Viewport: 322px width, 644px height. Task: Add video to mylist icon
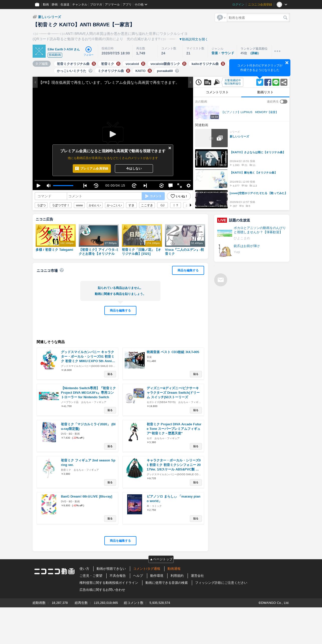[208, 82]
